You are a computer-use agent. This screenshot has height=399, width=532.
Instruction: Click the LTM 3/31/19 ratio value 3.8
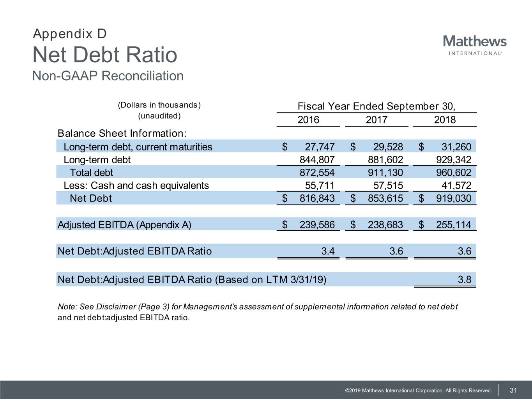pyautogui.click(x=464, y=279)
